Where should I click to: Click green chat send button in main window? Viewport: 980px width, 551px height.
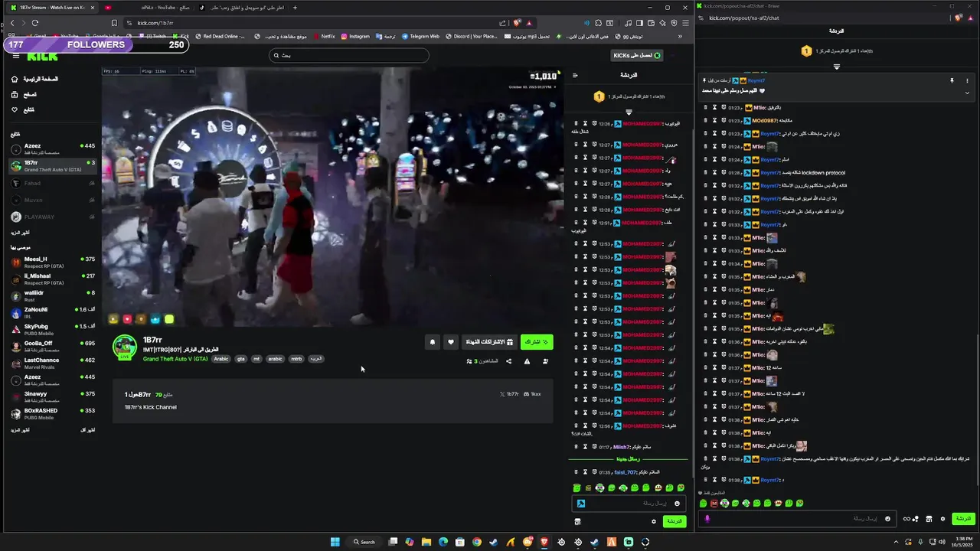(674, 521)
